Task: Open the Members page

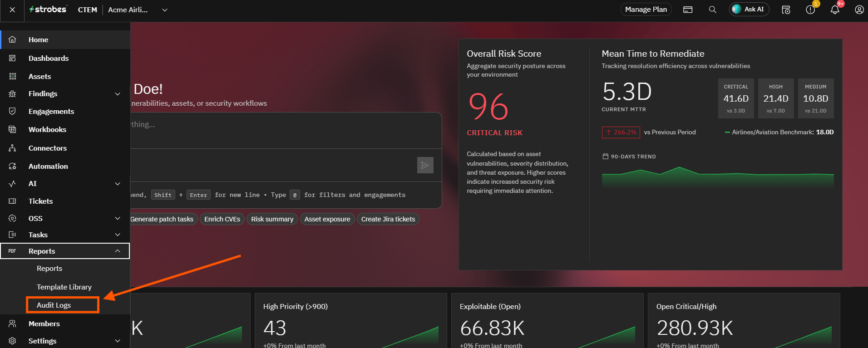Action: coord(65,323)
